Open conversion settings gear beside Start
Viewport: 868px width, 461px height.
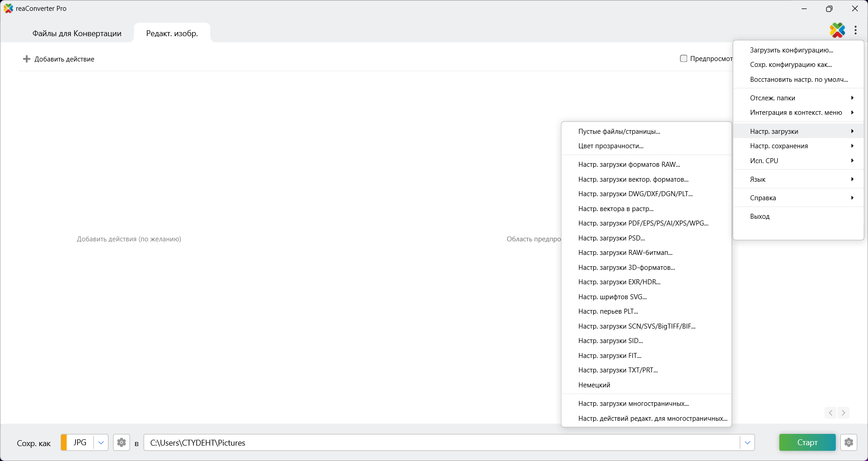(x=849, y=442)
